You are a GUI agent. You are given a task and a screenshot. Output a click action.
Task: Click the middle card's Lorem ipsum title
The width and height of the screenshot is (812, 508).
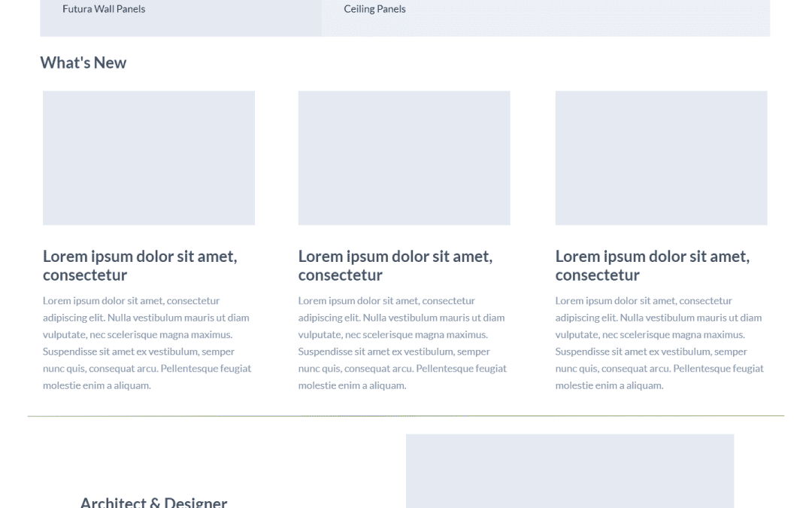(395, 266)
